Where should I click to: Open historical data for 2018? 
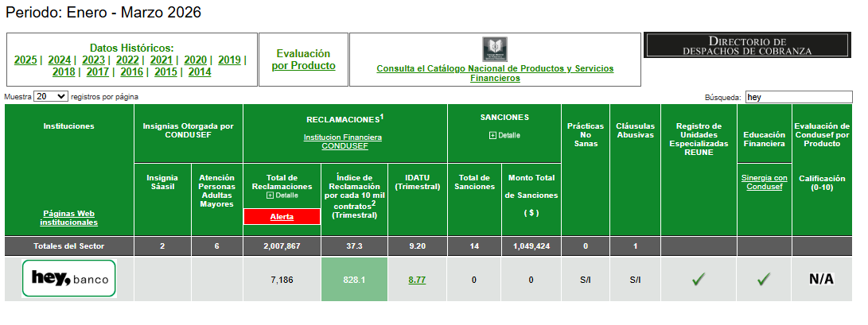tap(64, 72)
